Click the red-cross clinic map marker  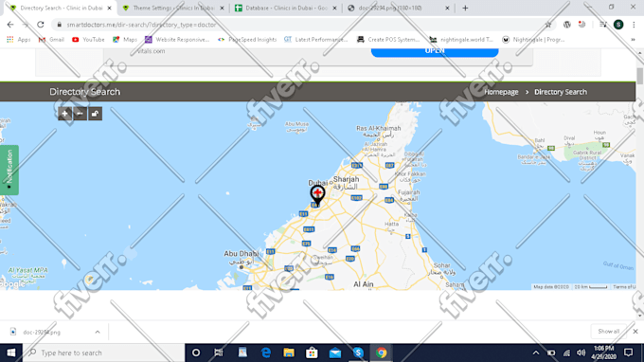tap(317, 195)
